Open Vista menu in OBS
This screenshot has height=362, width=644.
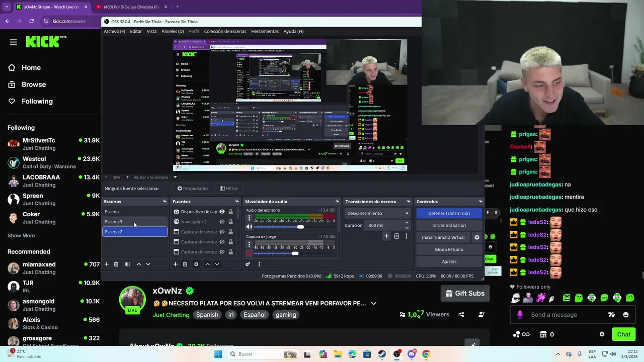tap(151, 31)
